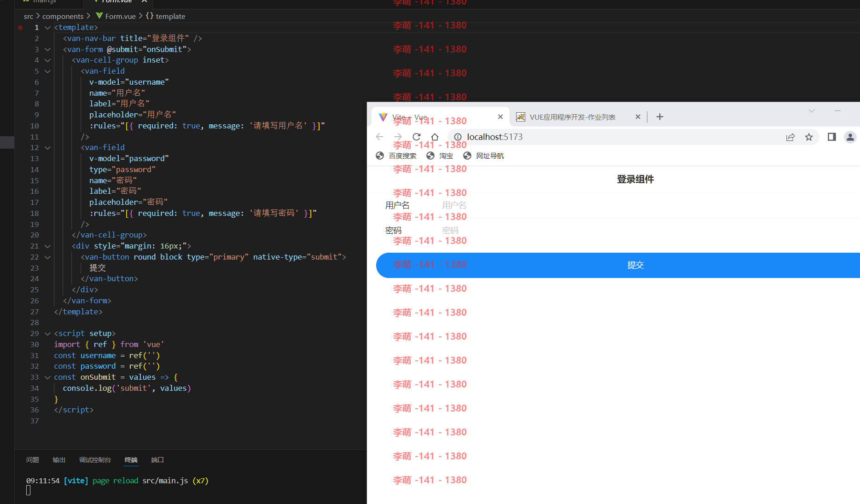Bookmark the page with the star icon
The height and width of the screenshot is (504, 860).
click(809, 137)
